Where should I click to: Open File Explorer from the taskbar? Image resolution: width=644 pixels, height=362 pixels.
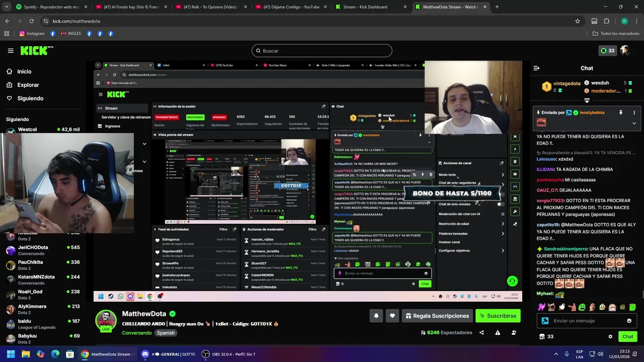pos(26,354)
